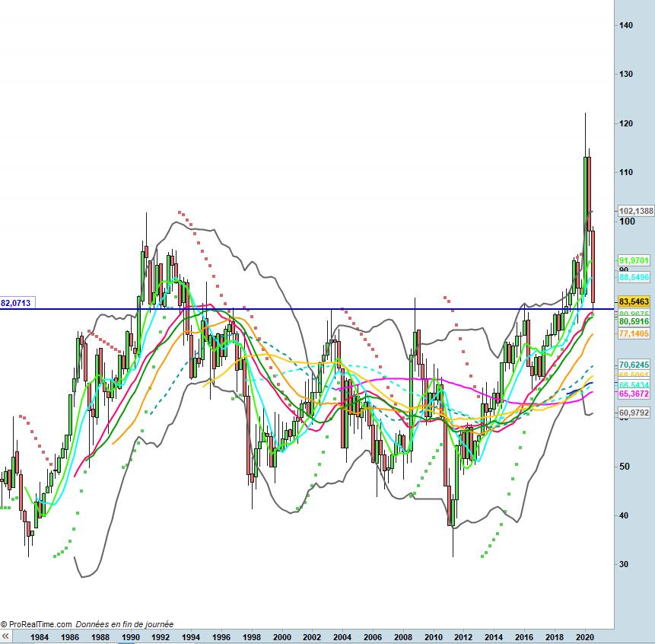Click the 1992 date on time axis
The width and height of the screenshot is (655, 644).
pos(161,637)
